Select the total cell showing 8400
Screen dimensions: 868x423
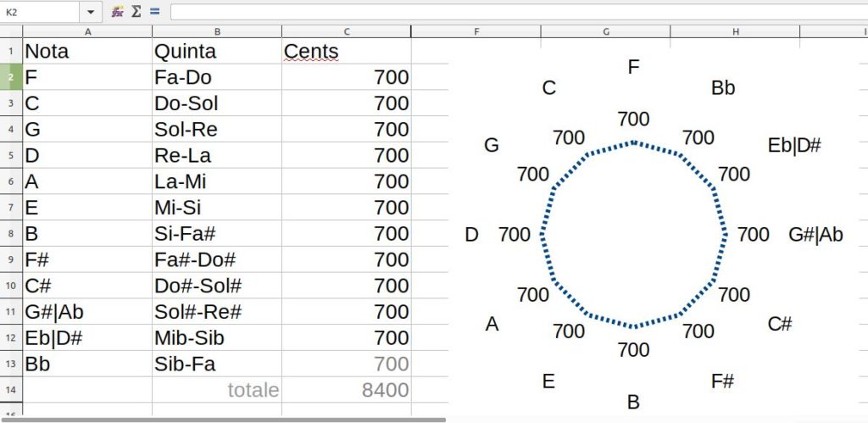pos(346,390)
